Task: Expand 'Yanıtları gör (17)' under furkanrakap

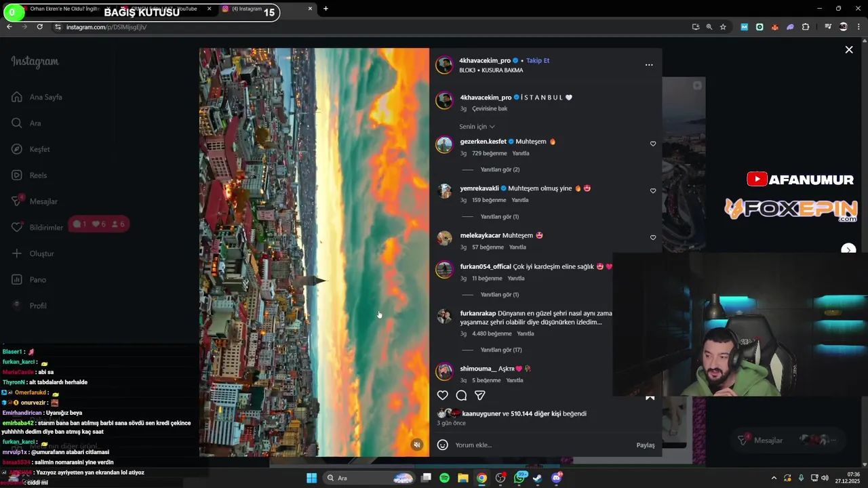Action: coord(501,350)
